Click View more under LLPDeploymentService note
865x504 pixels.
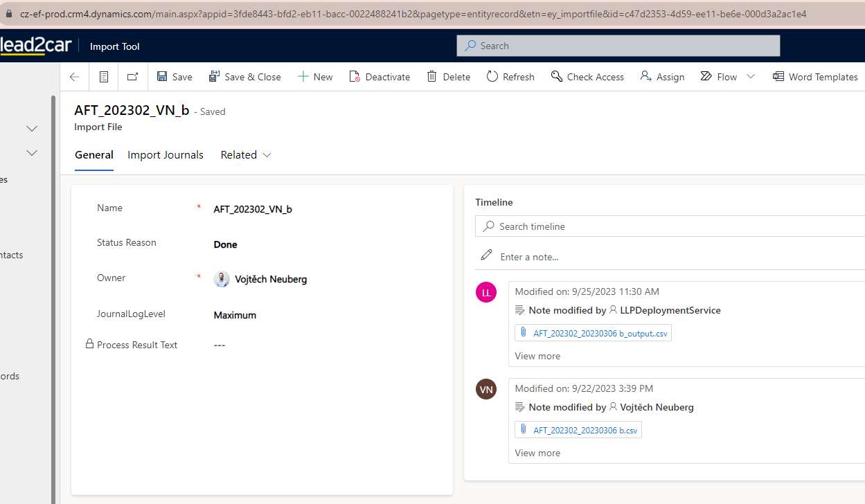pos(537,356)
